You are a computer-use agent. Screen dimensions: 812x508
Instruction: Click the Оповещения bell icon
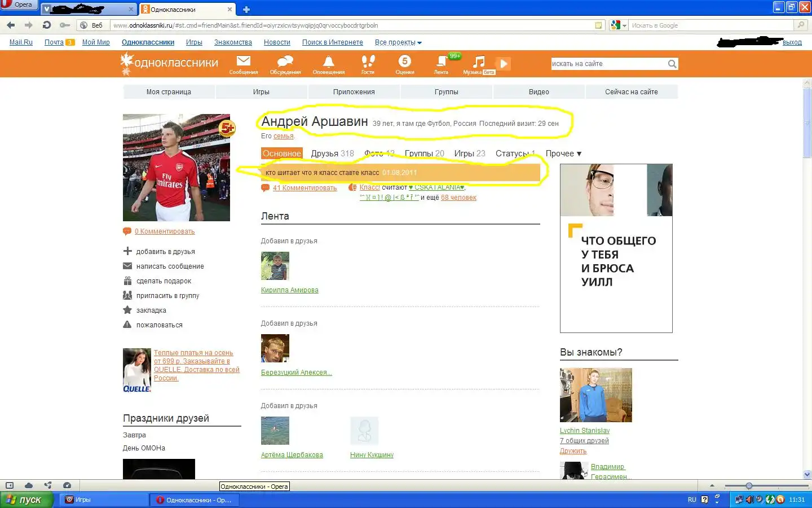click(328, 62)
